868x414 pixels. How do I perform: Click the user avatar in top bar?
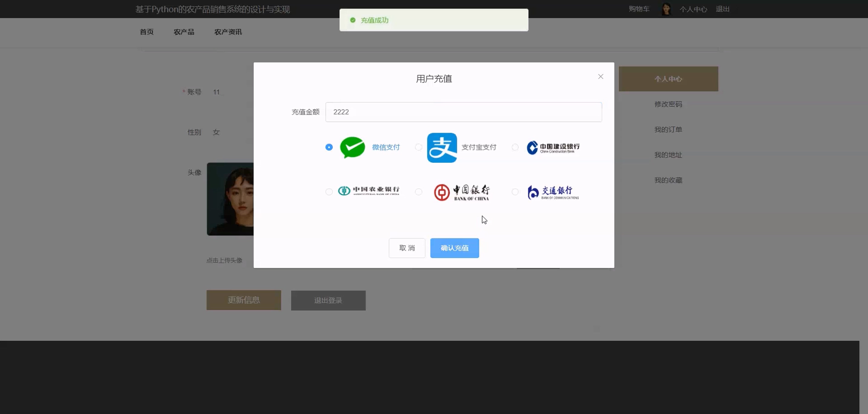666,9
